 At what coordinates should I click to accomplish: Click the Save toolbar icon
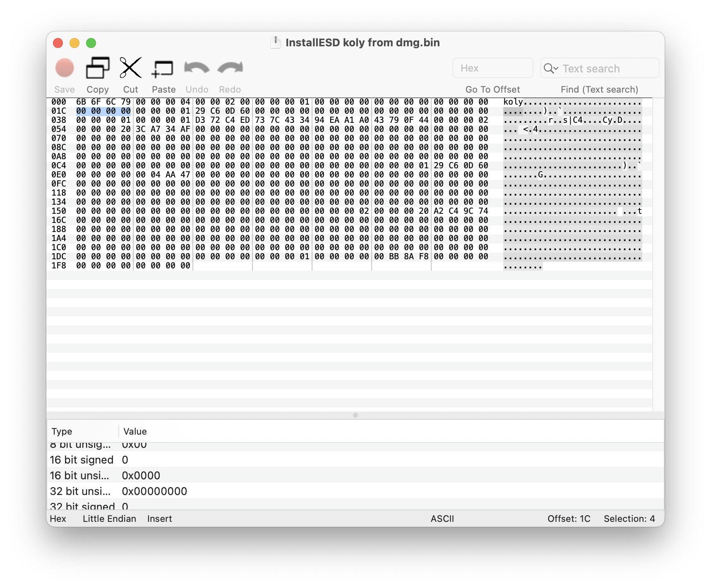65,68
